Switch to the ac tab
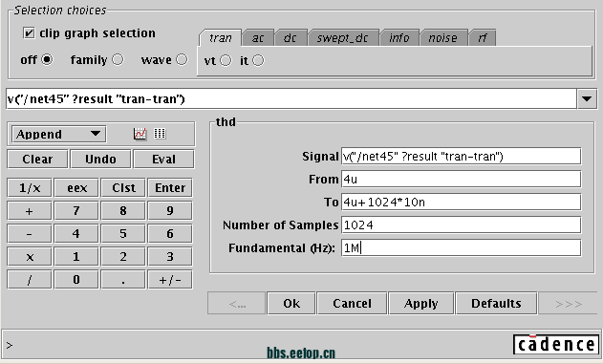Viewport: 603px width, 364px height. pyautogui.click(x=258, y=37)
